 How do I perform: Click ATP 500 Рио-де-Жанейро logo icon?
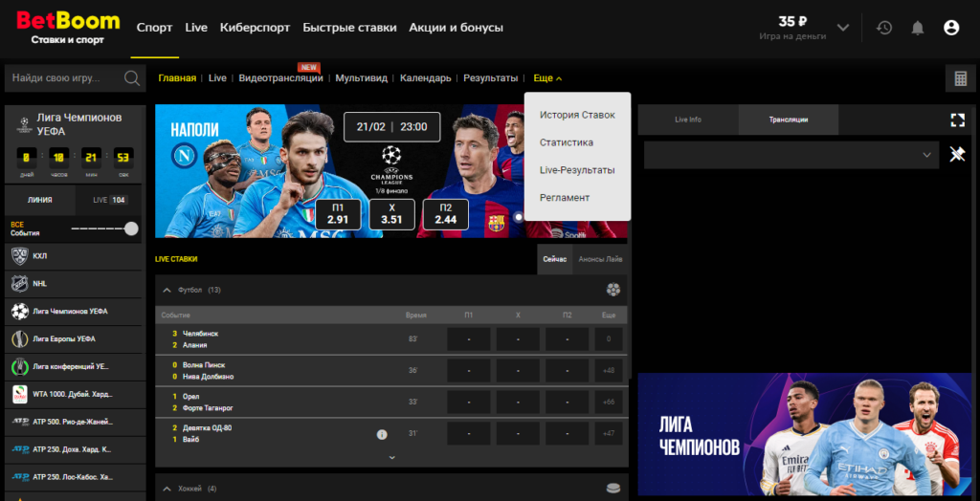(x=20, y=422)
